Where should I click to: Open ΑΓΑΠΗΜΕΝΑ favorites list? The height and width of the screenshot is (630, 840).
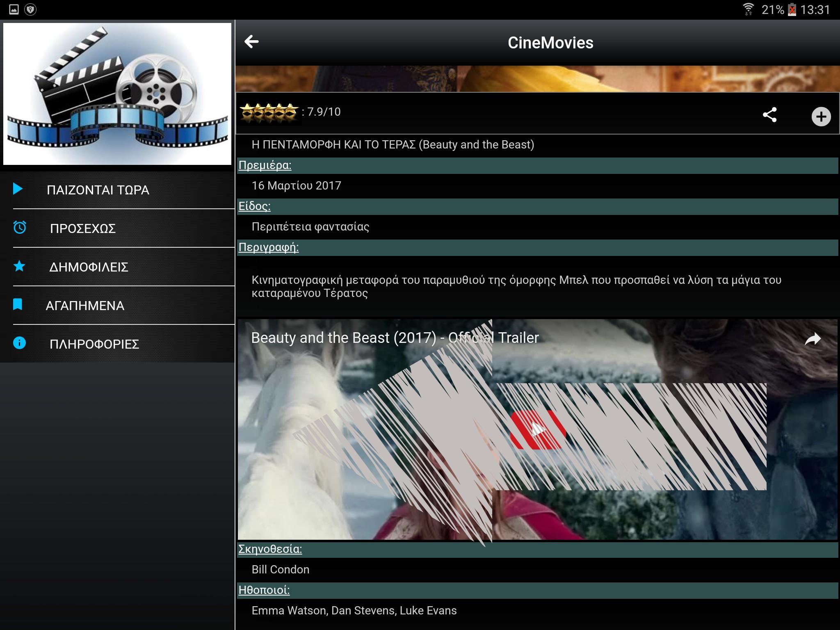point(85,306)
